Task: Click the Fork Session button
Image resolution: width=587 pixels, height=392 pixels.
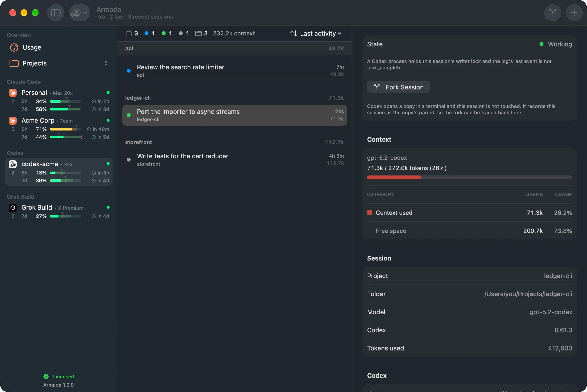Action: point(398,87)
